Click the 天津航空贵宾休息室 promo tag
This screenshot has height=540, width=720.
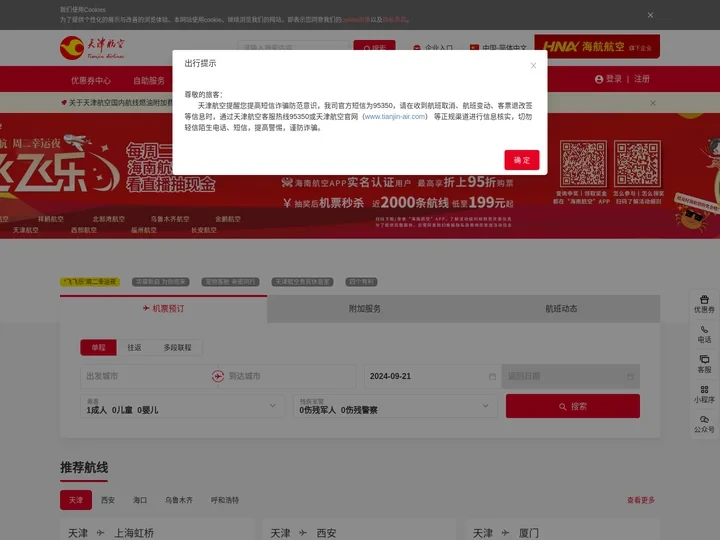(x=302, y=281)
